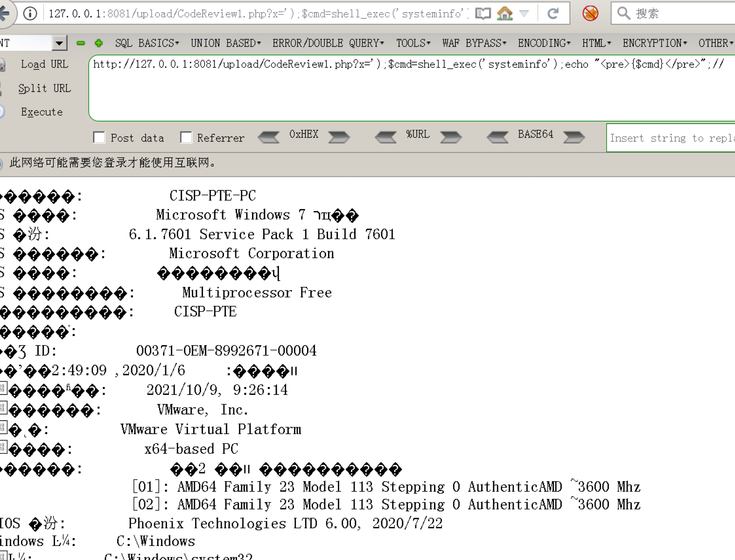Viewport: 735px width, 560px height.
Task: Click Microsoft Corporation text
Action: [252, 253]
